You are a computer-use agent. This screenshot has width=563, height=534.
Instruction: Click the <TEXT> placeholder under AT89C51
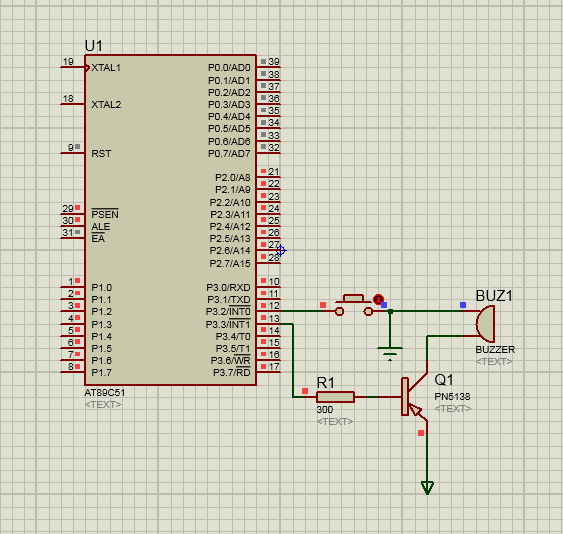click(x=103, y=405)
